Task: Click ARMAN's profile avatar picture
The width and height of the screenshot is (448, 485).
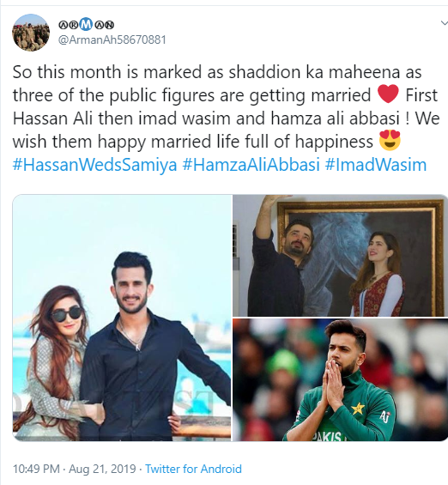Action: point(31,33)
